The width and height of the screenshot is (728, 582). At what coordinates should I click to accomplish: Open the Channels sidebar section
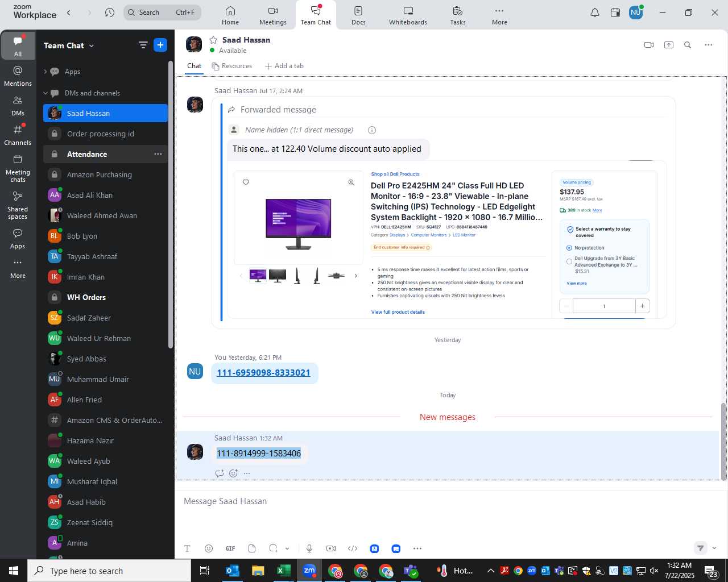[x=18, y=135]
